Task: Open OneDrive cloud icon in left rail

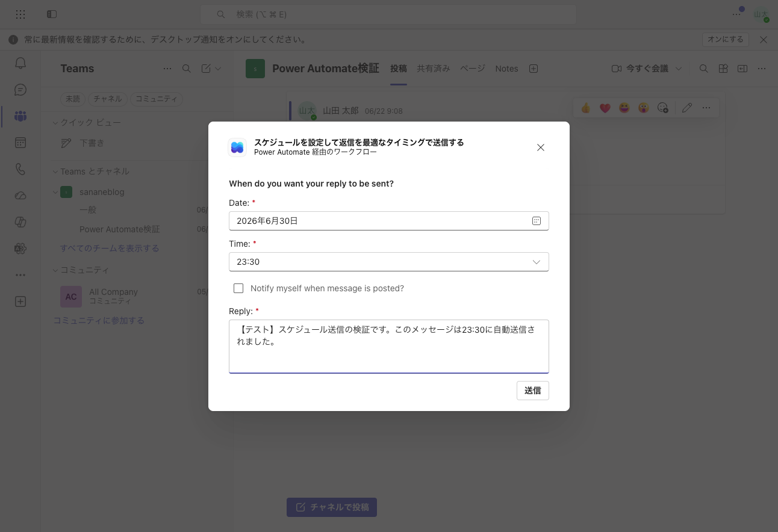Action: pyautogui.click(x=20, y=196)
